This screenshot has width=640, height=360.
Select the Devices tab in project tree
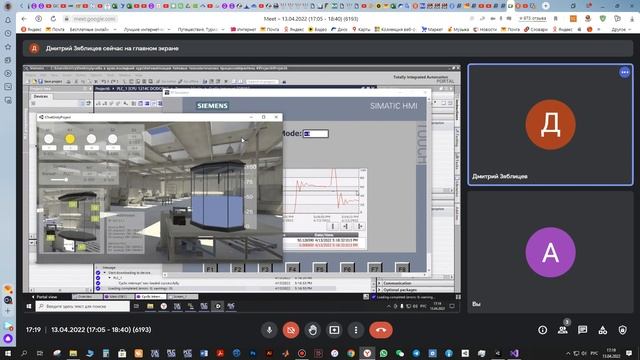pyautogui.click(x=41, y=96)
